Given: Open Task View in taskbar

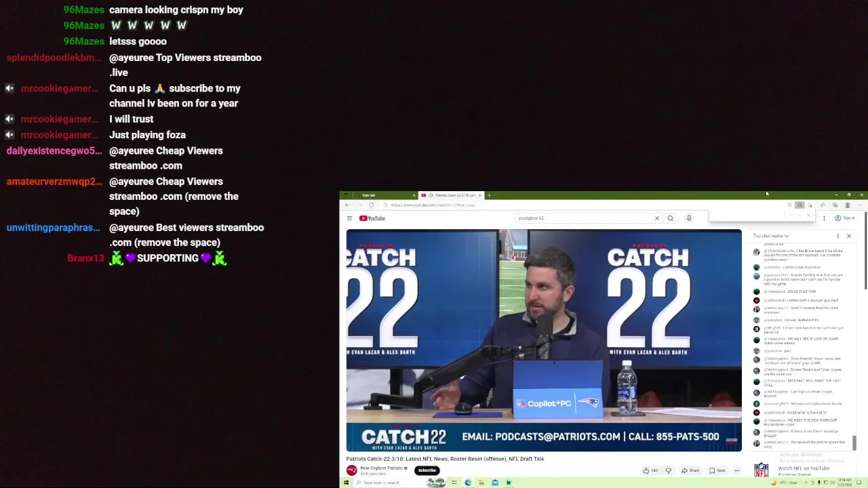Looking at the screenshot, I should pos(454,483).
